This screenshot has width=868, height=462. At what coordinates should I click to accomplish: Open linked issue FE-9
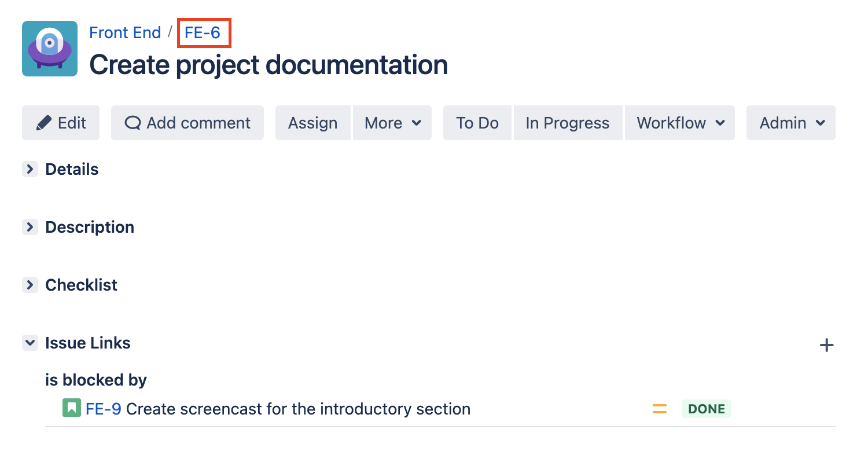(104, 409)
